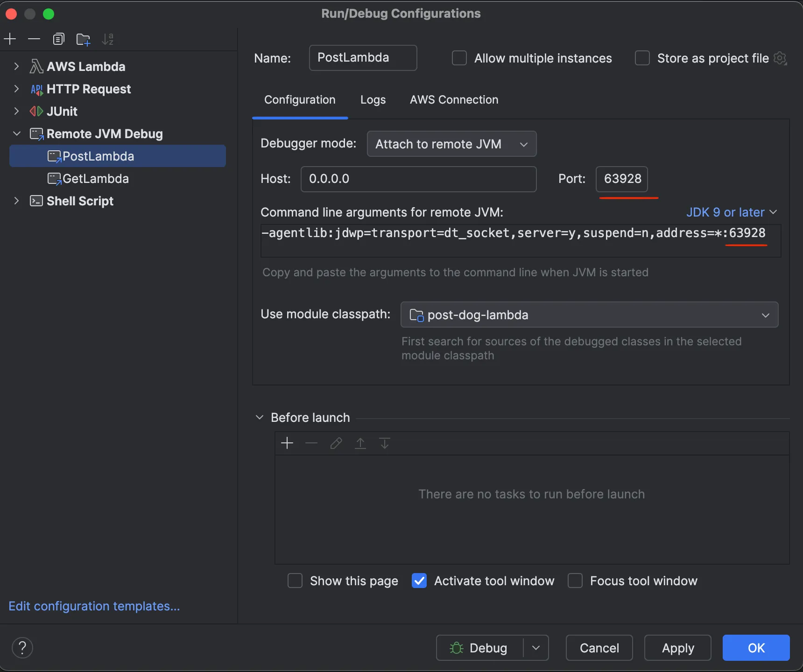Open the Store as project file settings gear
Viewport: 803px width, 672px height.
[x=781, y=58]
